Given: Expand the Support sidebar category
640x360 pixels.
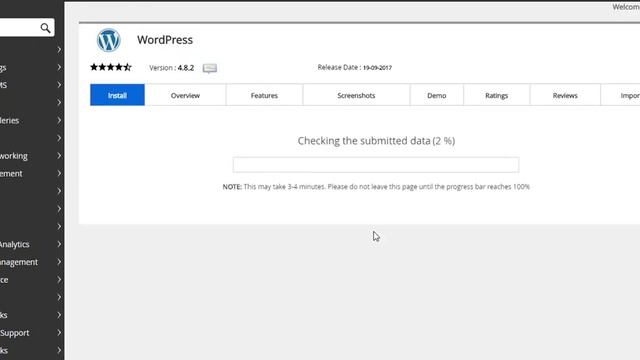Looking at the screenshot, I should [32, 333].
